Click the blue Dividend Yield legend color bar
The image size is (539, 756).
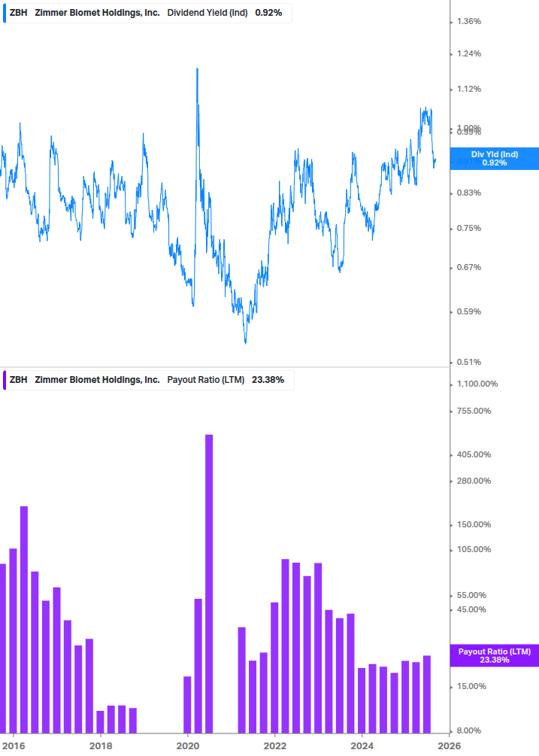point(5,13)
